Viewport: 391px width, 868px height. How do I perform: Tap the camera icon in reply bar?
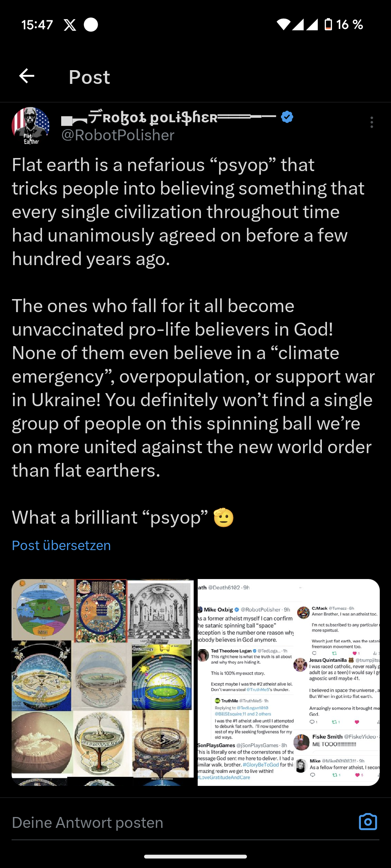368,822
